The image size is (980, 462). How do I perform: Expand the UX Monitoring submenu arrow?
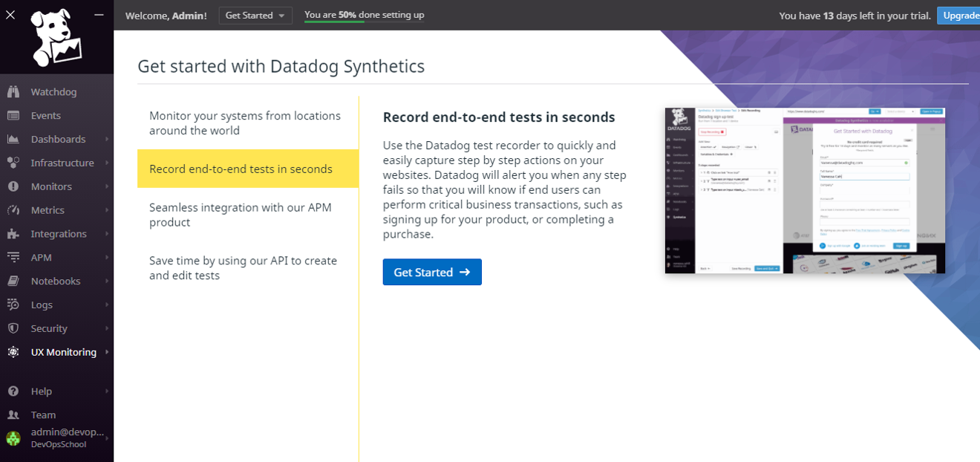[107, 352]
